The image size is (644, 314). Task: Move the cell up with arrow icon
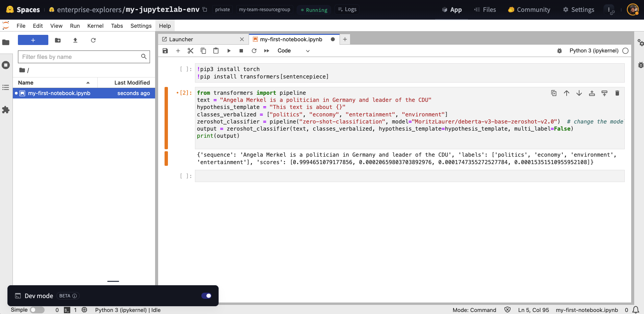coord(567,93)
